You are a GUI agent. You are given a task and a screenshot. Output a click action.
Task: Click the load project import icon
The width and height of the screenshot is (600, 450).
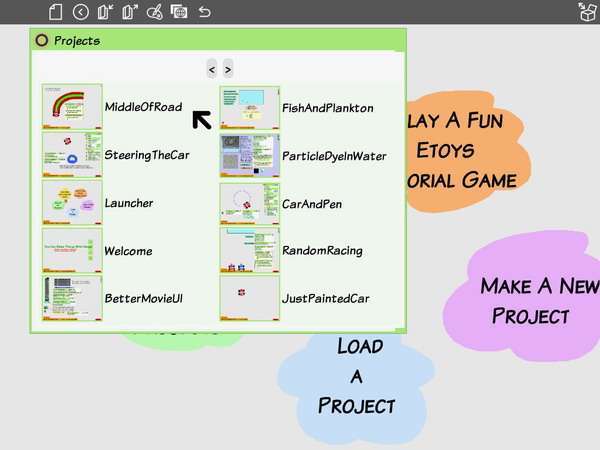pos(105,12)
